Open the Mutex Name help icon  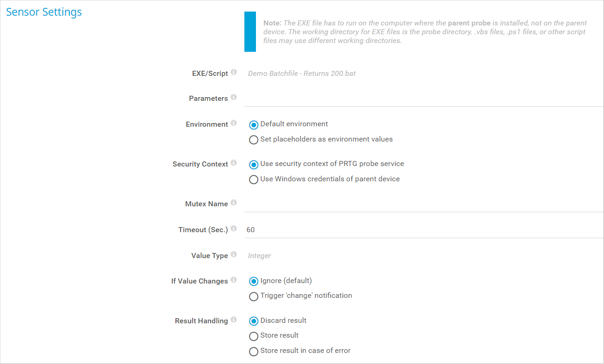(234, 203)
